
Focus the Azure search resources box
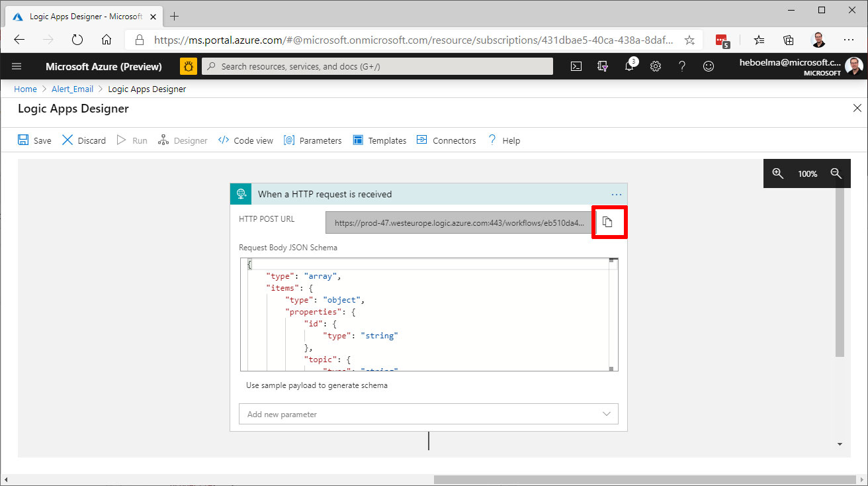pos(377,66)
